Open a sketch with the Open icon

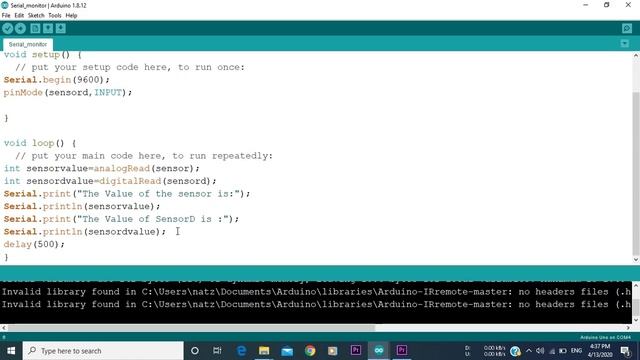pyautogui.click(x=48, y=28)
